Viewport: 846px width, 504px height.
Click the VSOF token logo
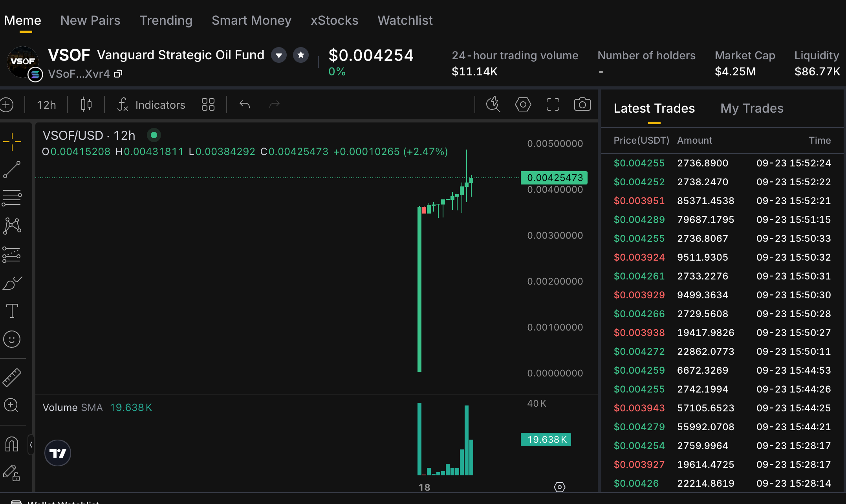pos(23,62)
